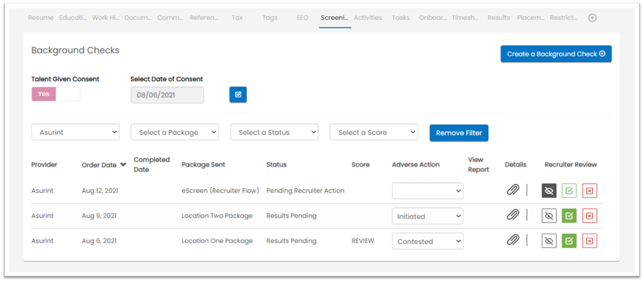Toggle visibility for Location One Package order
This screenshot has height=282, width=644.
pos(549,241)
